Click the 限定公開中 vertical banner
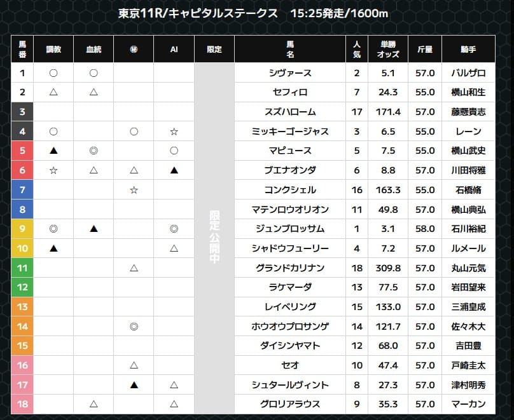514x420 pixels. click(214, 238)
